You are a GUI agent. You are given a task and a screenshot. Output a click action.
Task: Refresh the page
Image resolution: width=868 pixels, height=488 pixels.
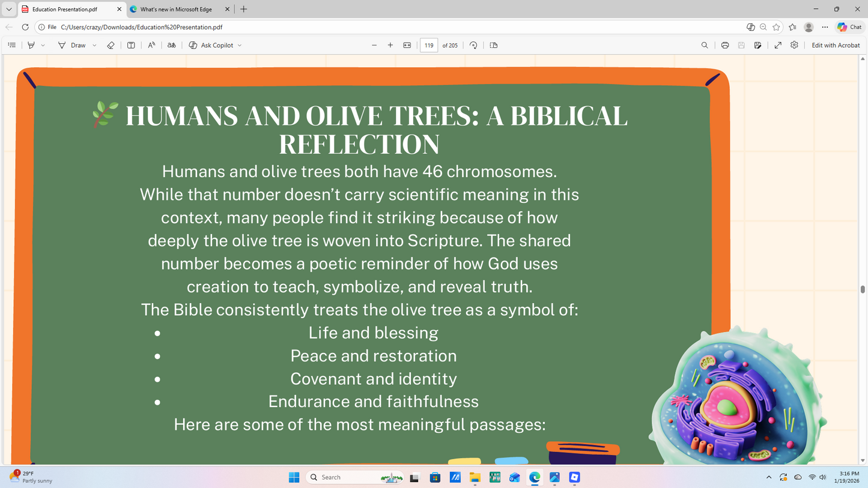pyautogui.click(x=25, y=27)
